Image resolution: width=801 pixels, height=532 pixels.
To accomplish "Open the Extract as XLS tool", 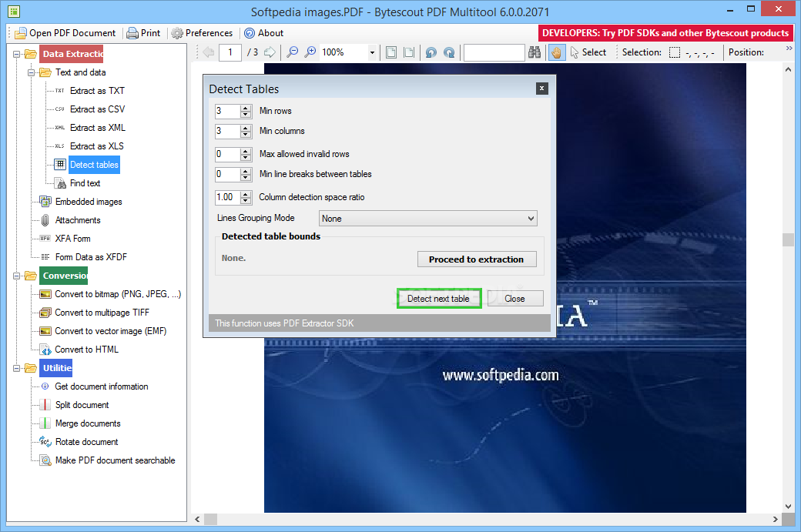I will (96, 146).
